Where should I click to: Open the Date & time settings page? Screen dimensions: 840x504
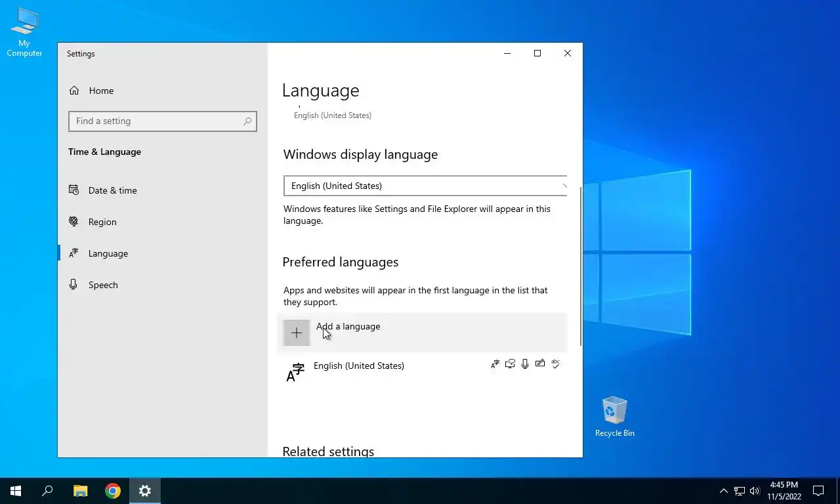point(163,190)
